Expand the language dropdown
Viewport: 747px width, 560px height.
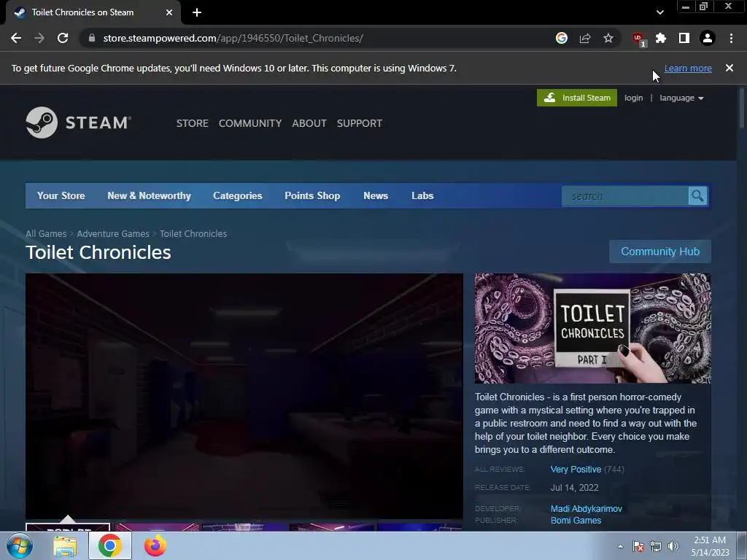(681, 98)
